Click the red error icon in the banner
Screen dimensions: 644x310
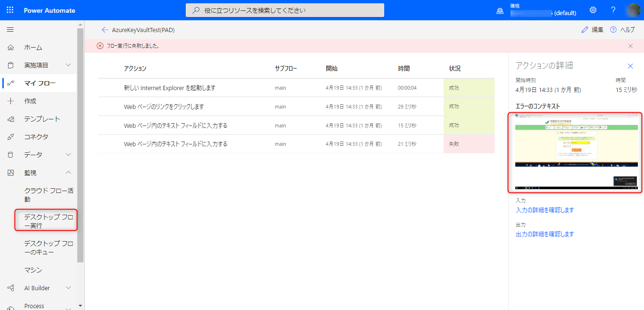tap(100, 46)
